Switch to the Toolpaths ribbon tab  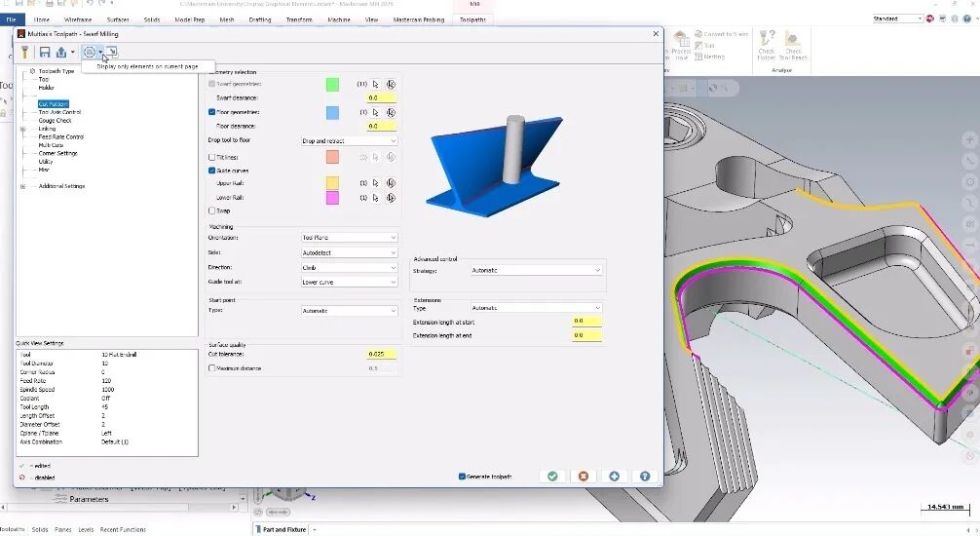tap(472, 20)
